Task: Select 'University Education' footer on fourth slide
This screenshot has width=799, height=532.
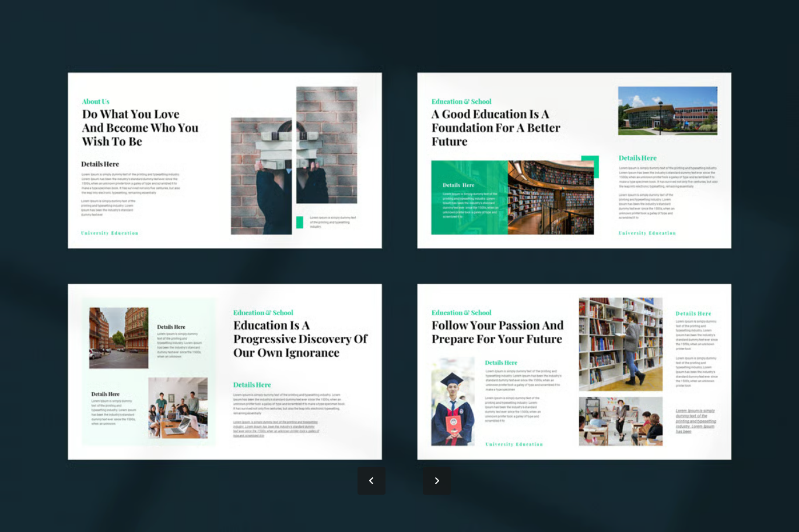Action: click(x=514, y=445)
